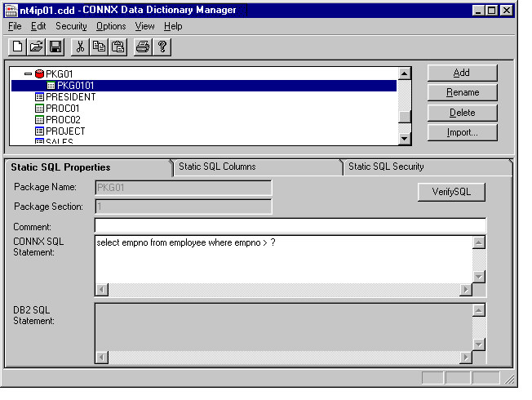Click the Help question mark icon
The height and width of the screenshot is (400, 532).
(162, 47)
